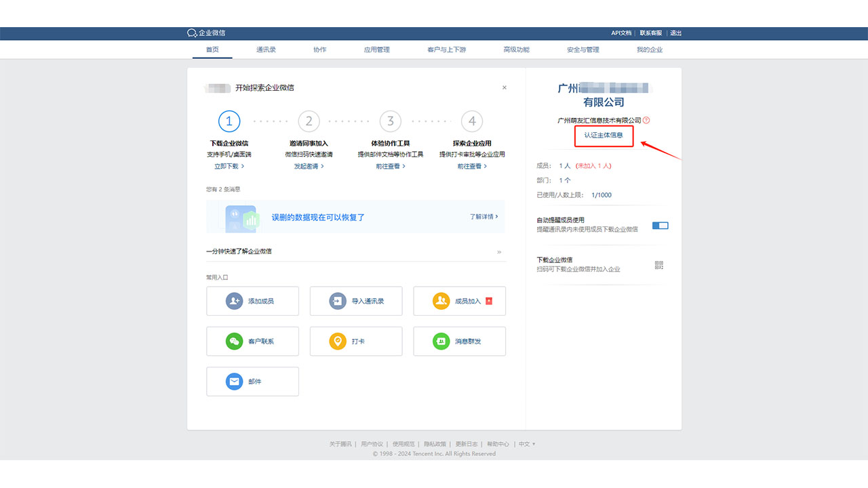
Task: Switch to the 安全与管理 tab
Action: click(x=583, y=49)
